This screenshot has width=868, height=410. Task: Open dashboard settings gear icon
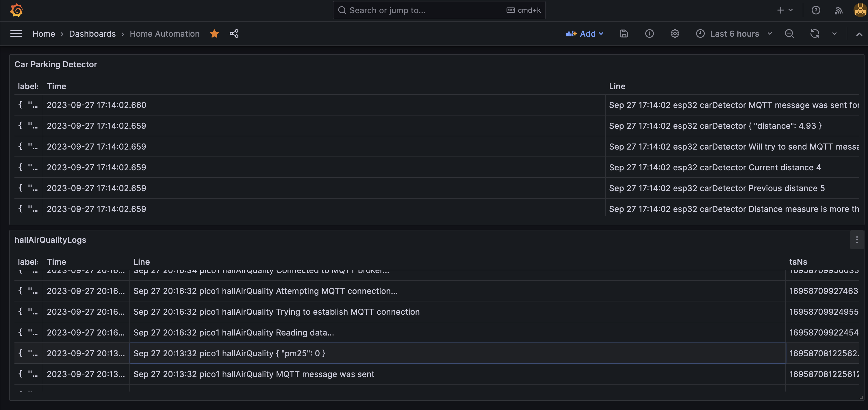tap(675, 34)
